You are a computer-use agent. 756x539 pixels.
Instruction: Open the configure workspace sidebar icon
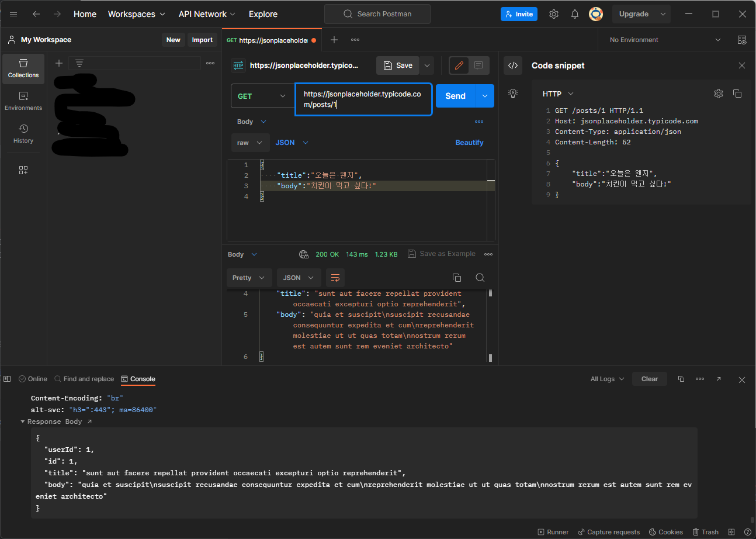click(x=23, y=170)
